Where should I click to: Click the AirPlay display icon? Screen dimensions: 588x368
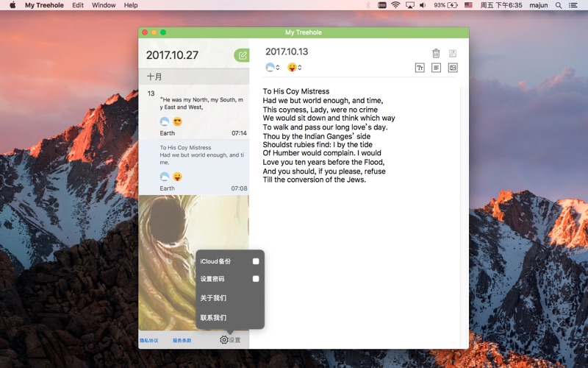410,5
